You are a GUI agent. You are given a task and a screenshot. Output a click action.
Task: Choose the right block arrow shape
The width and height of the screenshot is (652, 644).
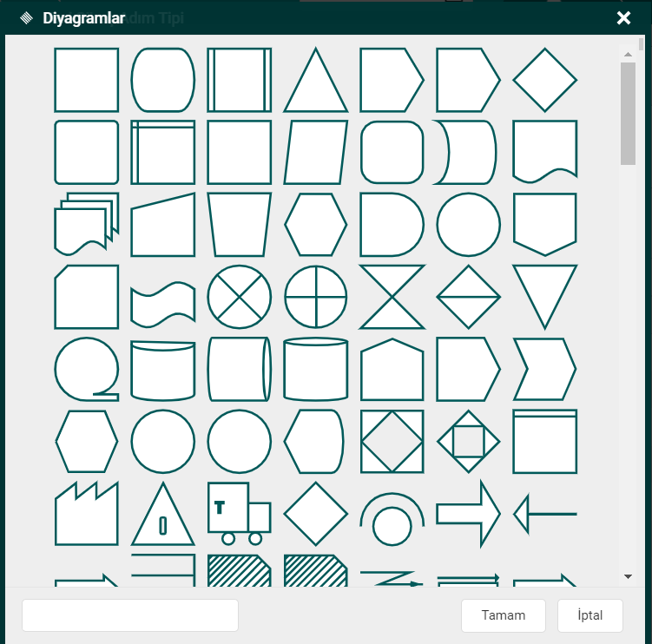pos(468,514)
